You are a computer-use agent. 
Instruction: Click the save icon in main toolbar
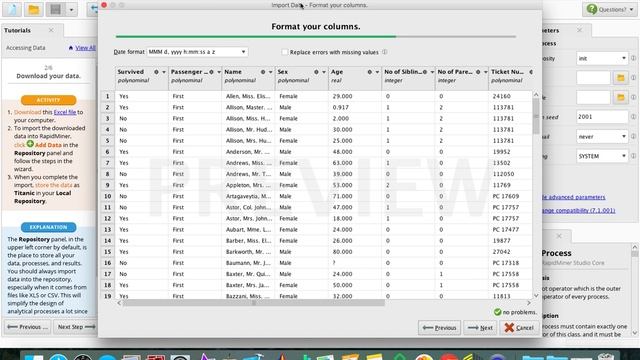(x=55, y=9)
